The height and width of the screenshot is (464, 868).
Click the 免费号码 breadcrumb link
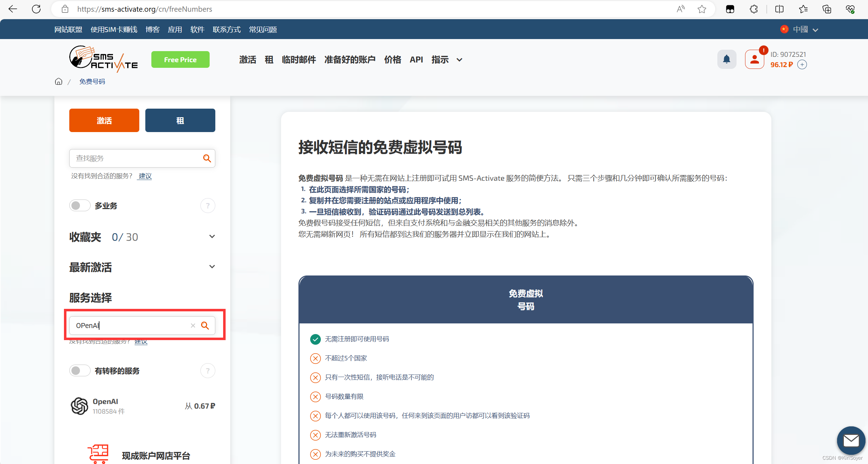92,82
